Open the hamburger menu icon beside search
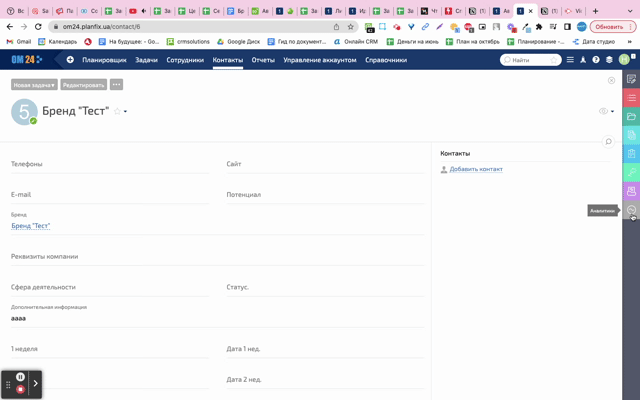 tap(570, 60)
